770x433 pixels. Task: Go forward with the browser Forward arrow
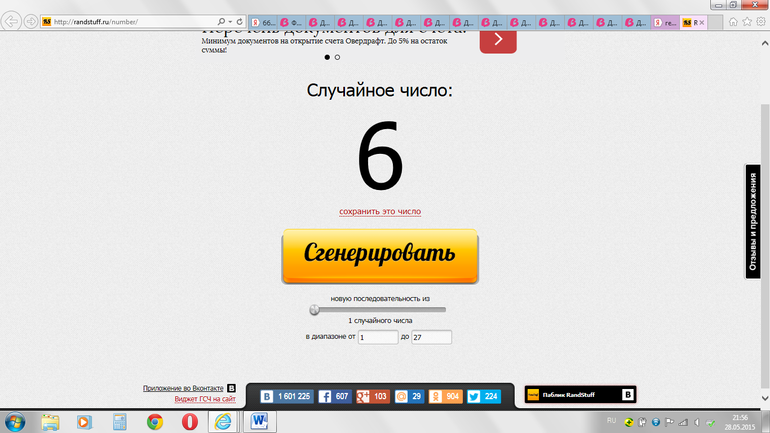[x=30, y=22]
